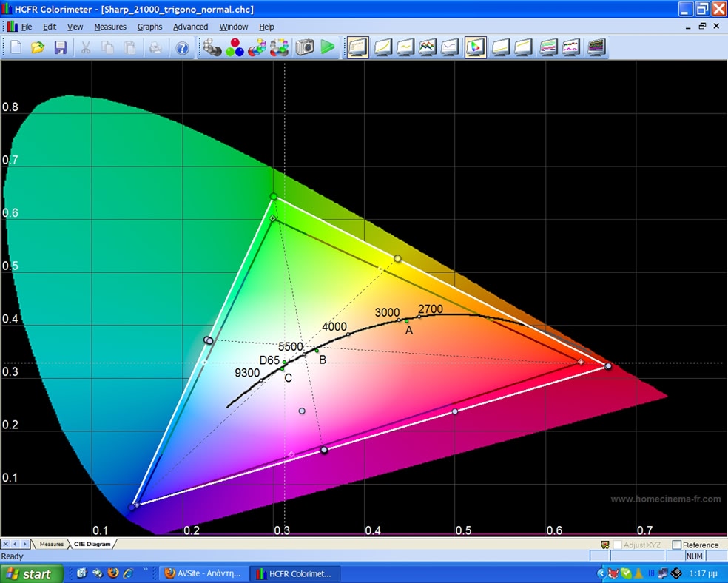Open the Measures menu

coord(109,27)
